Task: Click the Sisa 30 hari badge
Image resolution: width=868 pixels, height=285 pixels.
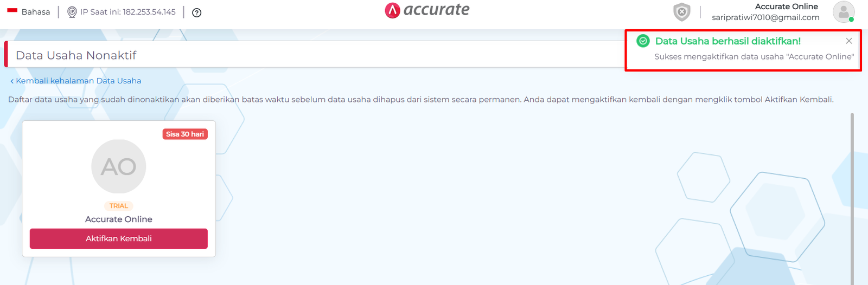Action: (x=185, y=134)
